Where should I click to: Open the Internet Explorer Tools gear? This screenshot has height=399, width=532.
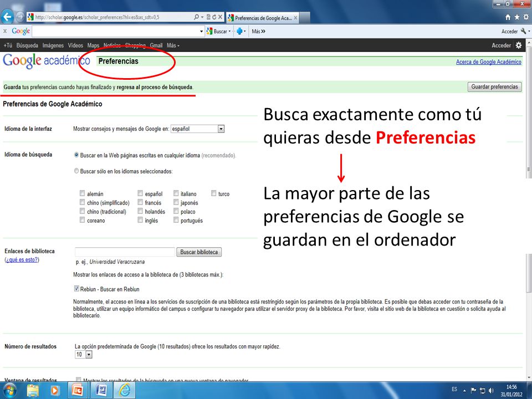pyautogui.click(x=526, y=17)
